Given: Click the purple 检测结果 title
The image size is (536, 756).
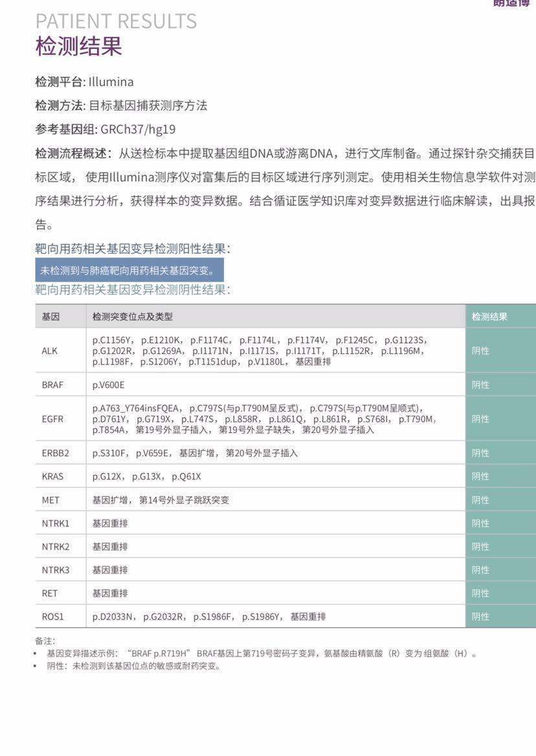Looking at the screenshot, I should point(78,47).
